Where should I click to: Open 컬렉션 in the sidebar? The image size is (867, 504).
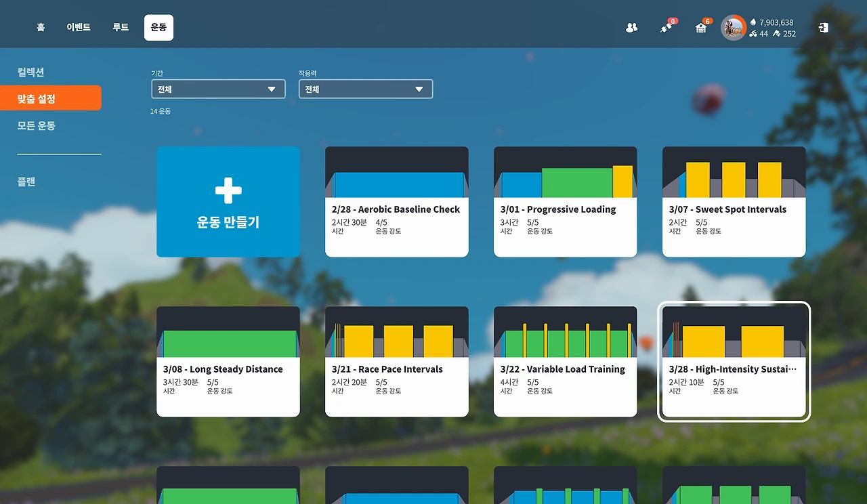31,72
